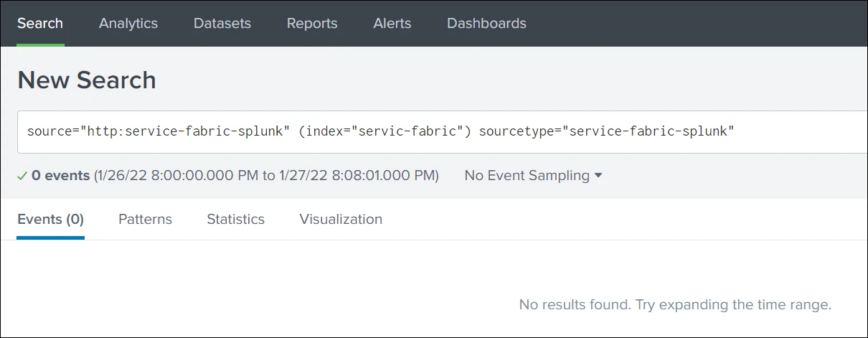Click the source="http:service-fabric-splunk" query term

(158, 132)
